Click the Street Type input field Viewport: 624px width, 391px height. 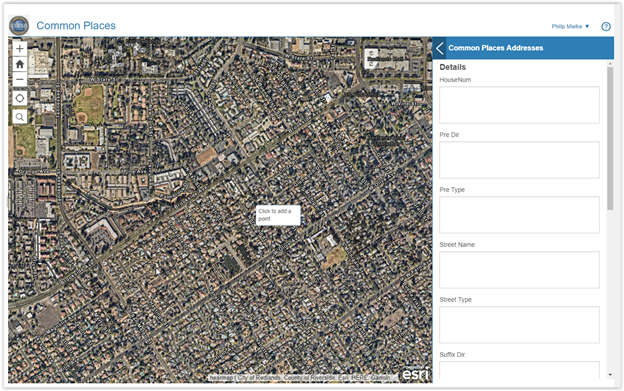(519, 325)
